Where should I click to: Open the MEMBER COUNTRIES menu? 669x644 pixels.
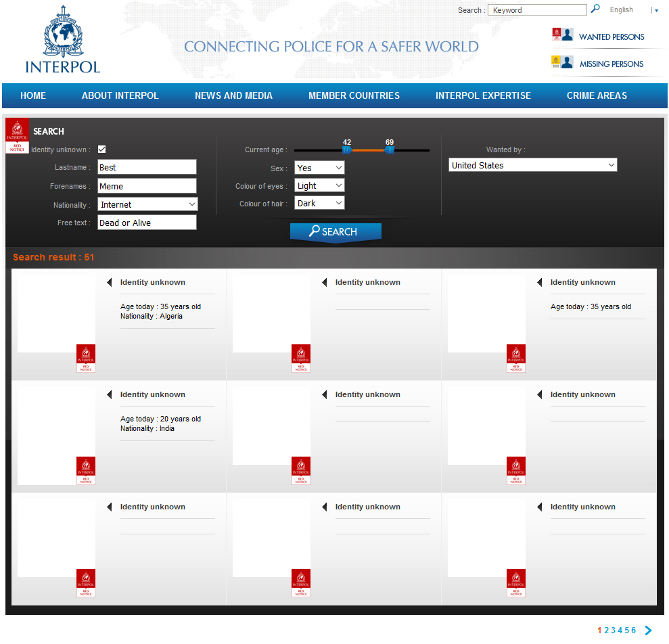pyautogui.click(x=354, y=95)
